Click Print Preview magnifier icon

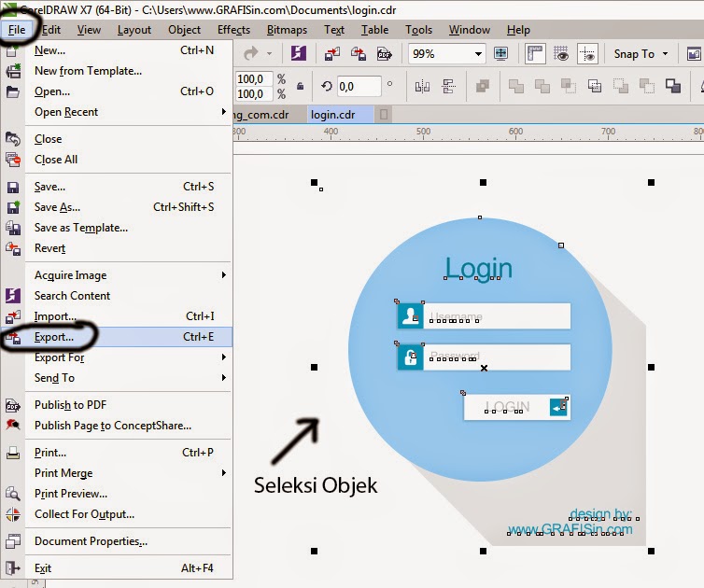click(12, 494)
